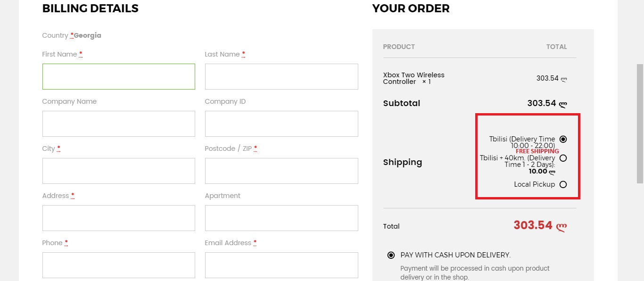Click the Company Name field

[118, 124]
